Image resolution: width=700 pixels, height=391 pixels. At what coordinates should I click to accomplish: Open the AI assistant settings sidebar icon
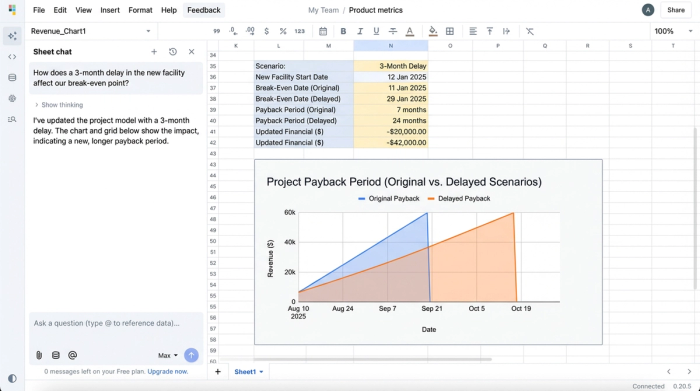tap(12, 98)
